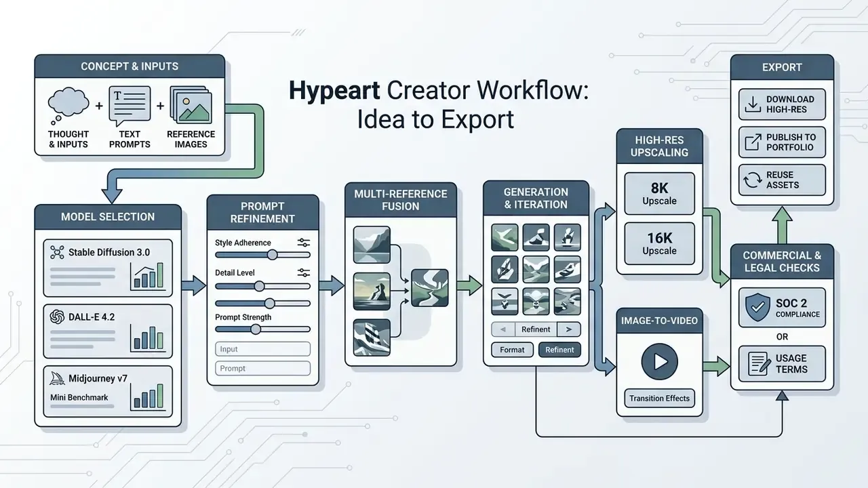Click the DALL-E 4.2 logo icon

pyautogui.click(x=57, y=317)
